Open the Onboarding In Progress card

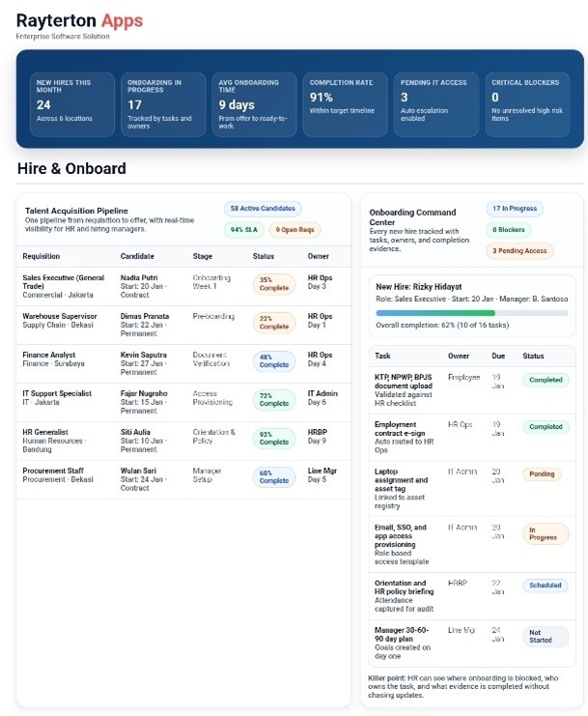pos(163,104)
